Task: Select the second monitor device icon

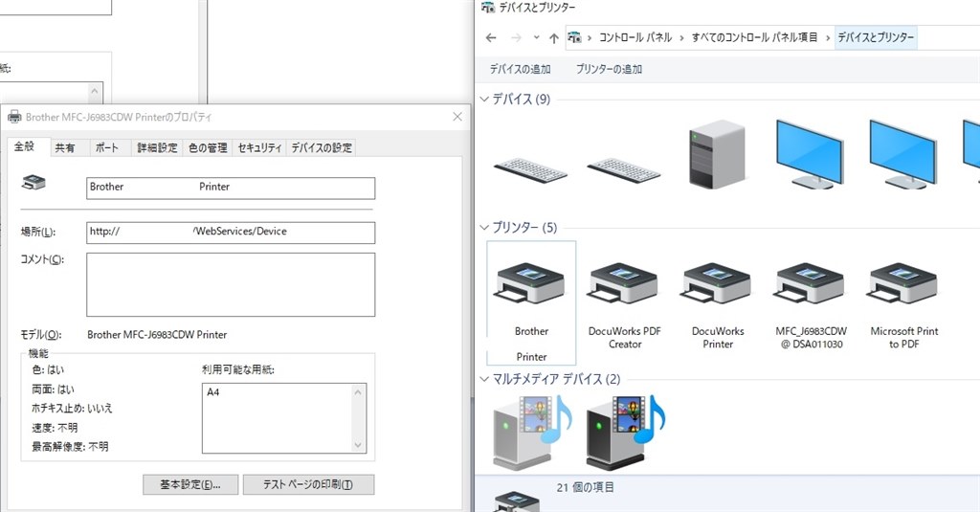Action: point(903,154)
